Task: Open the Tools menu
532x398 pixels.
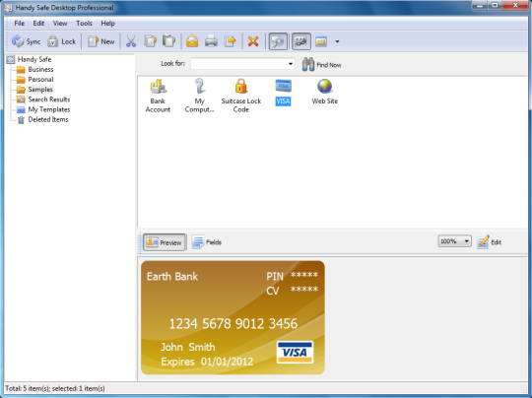Action: point(84,24)
